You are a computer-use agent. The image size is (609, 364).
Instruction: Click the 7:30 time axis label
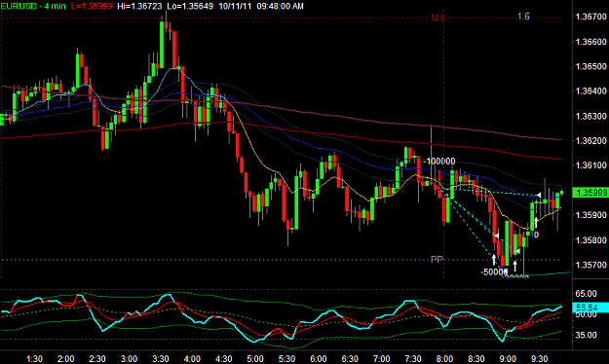413,358
